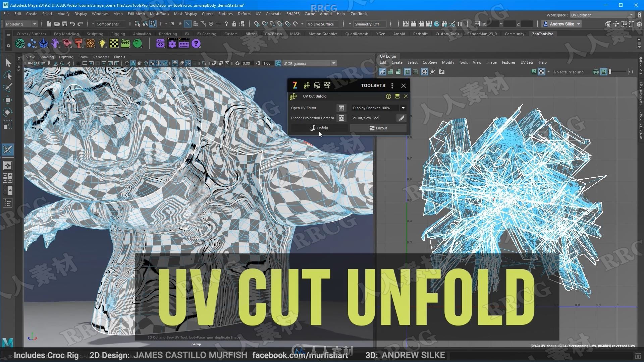Open the Mesh menu in Maya menu bar

click(x=118, y=14)
